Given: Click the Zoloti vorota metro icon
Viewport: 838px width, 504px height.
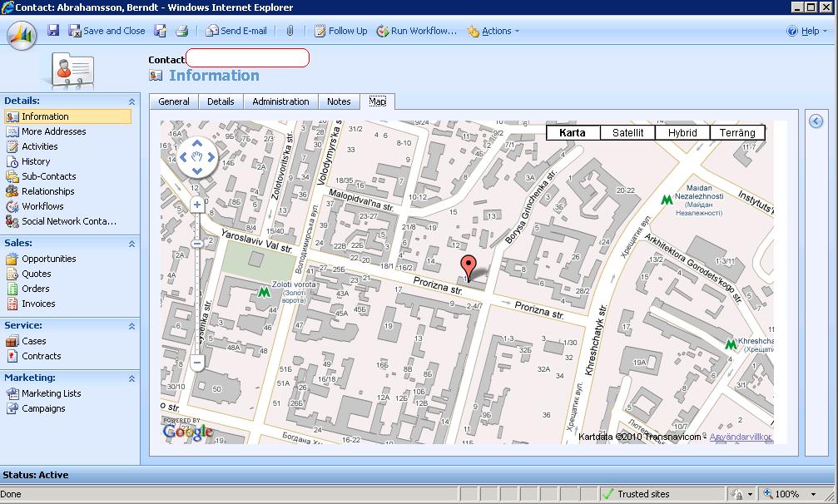Looking at the screenshot, I should pos(264,292).
